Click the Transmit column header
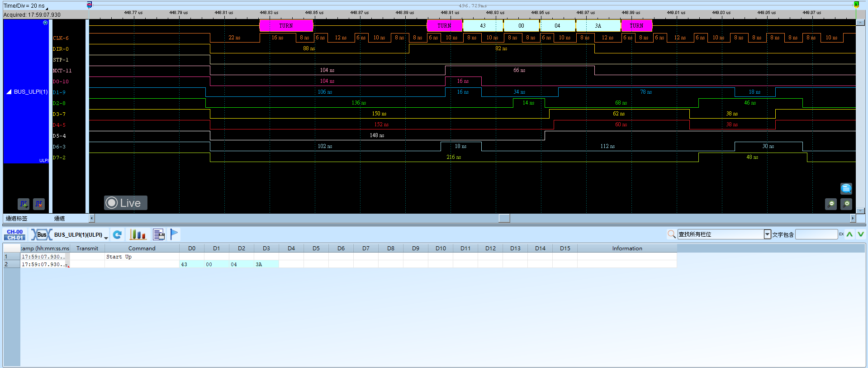 [87, 248]
